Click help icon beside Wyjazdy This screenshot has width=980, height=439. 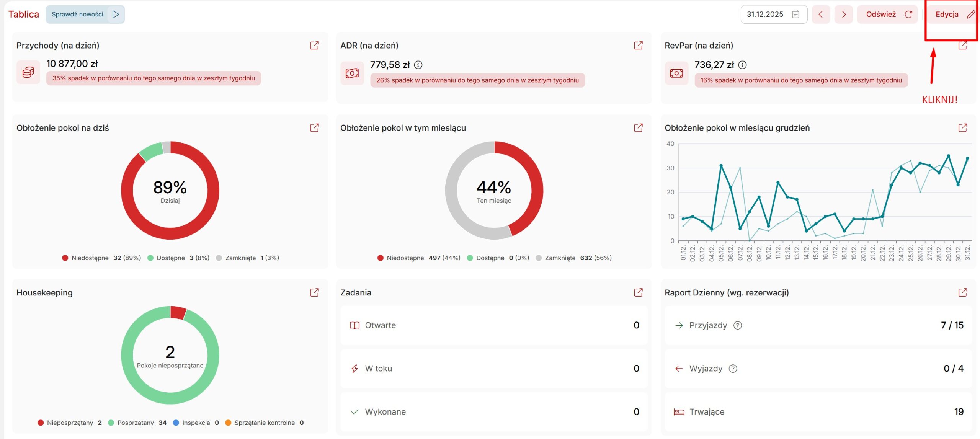(733, 369)
